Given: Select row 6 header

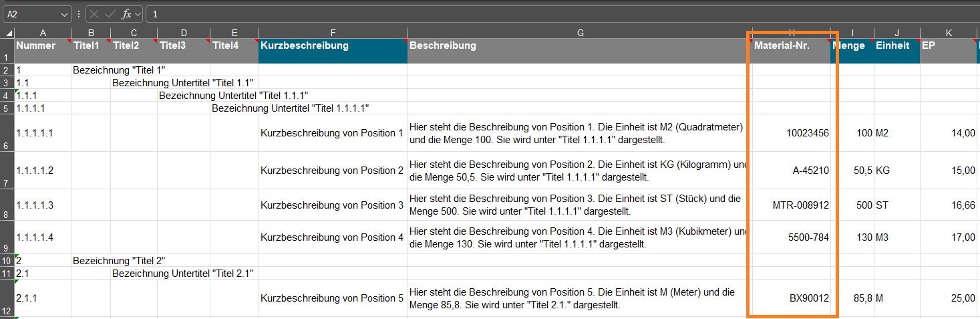Looking at the screenshot, I should pyautogui.click(x=7, y=133).
